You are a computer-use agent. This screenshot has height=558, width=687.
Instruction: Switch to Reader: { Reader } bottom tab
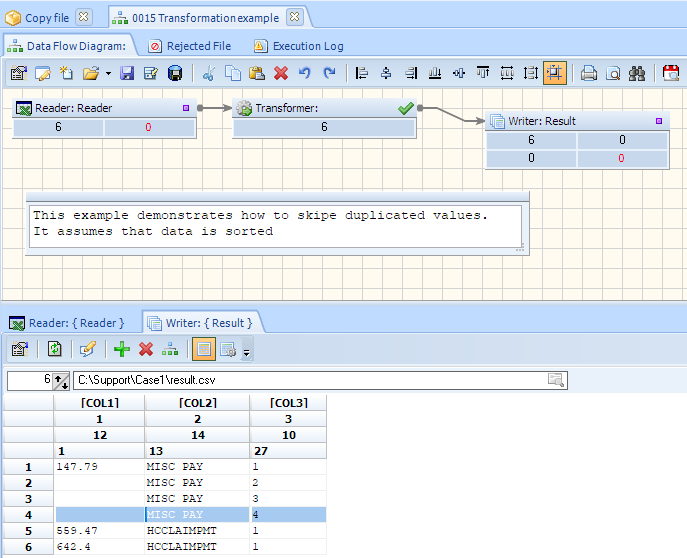67,323
